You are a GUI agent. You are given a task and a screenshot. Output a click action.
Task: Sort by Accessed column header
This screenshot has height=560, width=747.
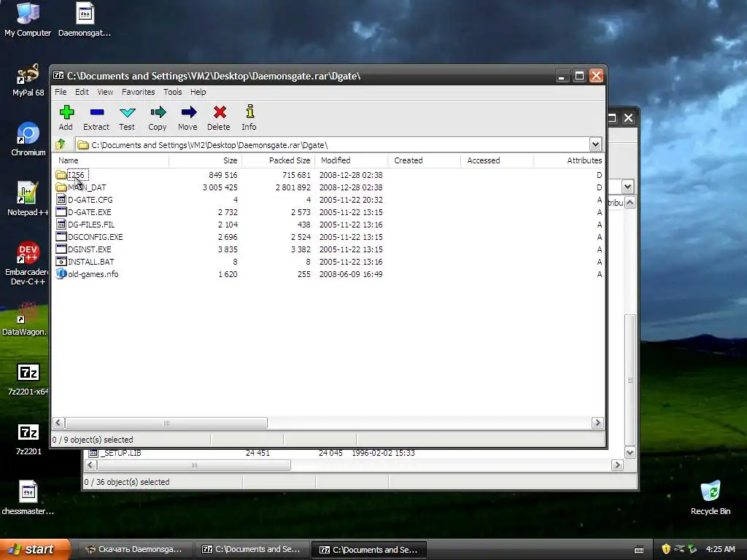pyautogui.click(x=498, y=160)
